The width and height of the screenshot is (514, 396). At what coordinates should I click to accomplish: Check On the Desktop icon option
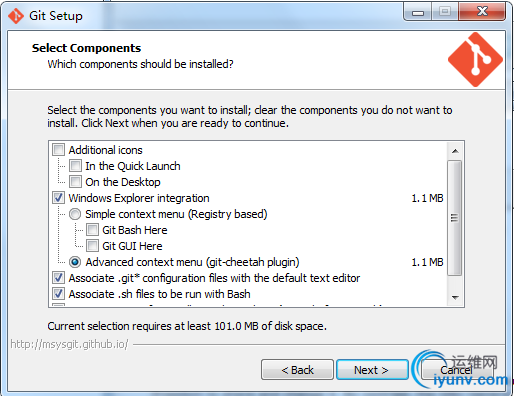(x=75, y=182)
